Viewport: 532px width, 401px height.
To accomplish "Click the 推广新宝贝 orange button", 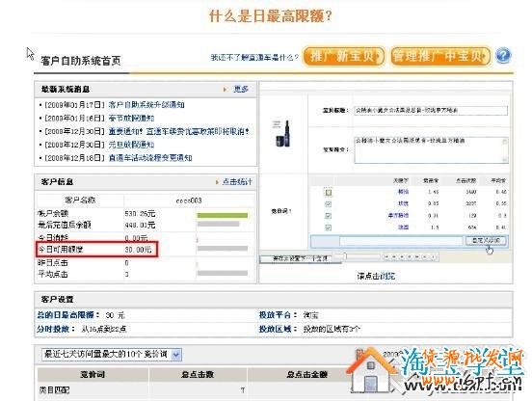I will (x=344, y=56).
